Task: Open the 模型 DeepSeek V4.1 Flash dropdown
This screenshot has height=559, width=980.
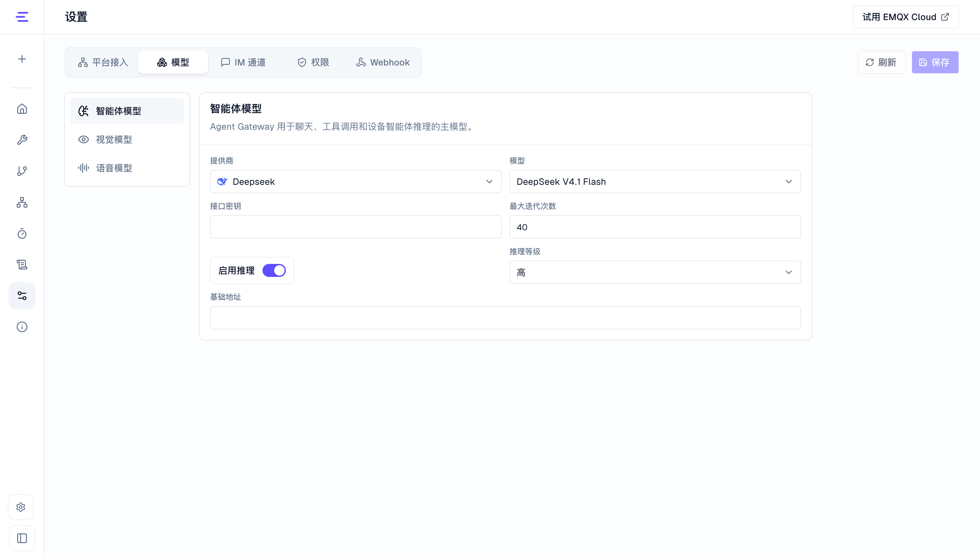Action: 655,182
